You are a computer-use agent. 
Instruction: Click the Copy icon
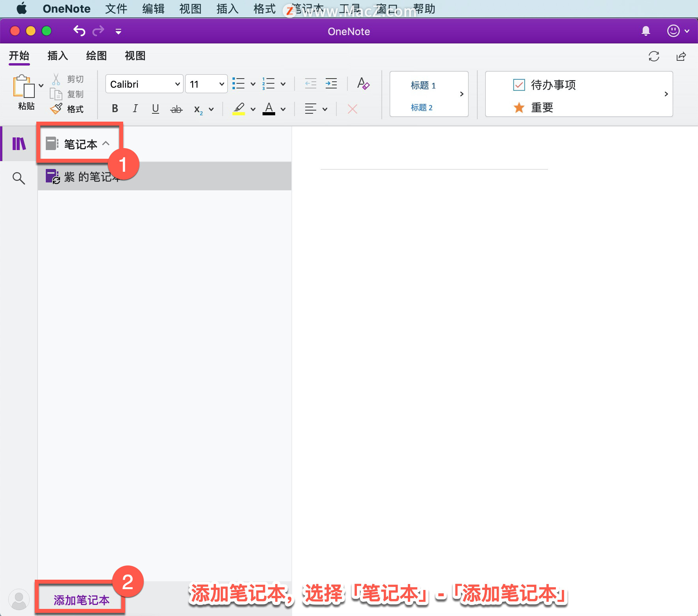(x=56, y=94)
